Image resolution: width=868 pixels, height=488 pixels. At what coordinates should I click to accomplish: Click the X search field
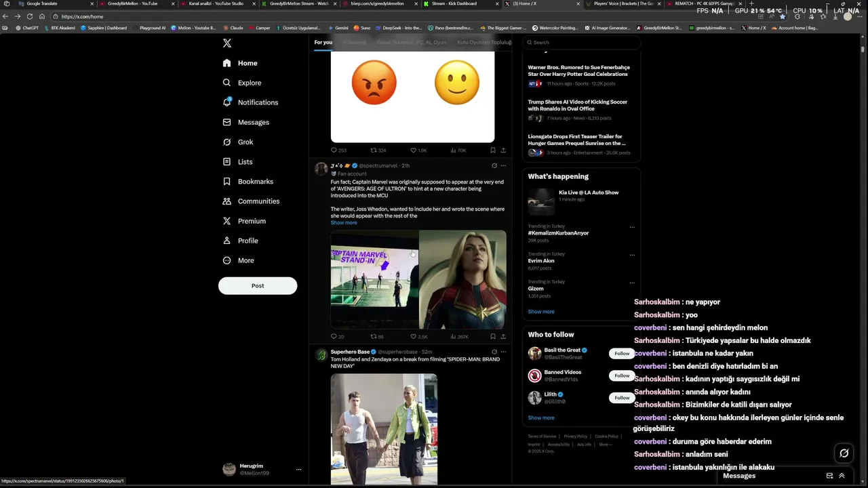click(x=581, y=42)
